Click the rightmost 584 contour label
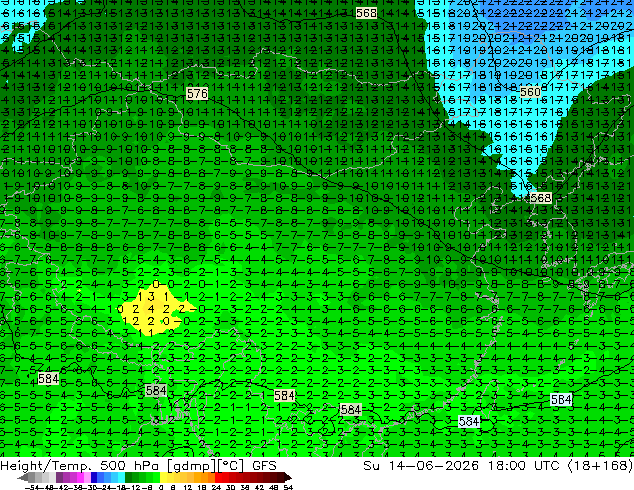This screenshot has height=490, width=634. click(561, 400)
